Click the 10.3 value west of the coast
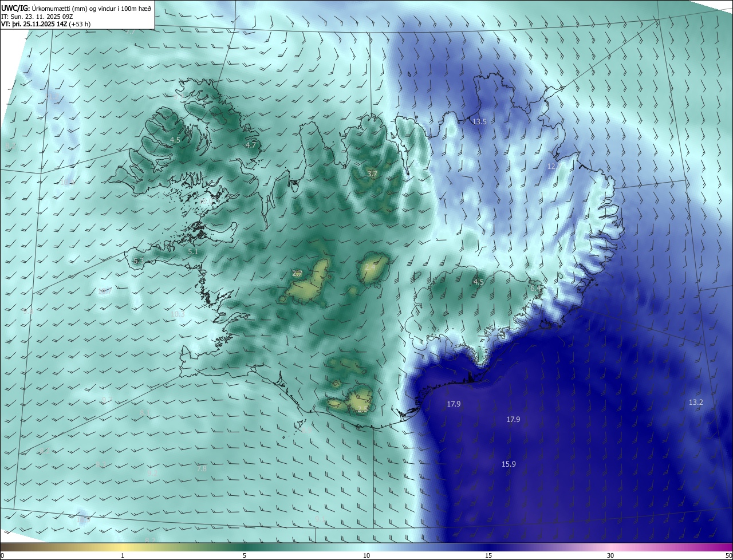The image size is (733, 560). [x=178, y=314]
